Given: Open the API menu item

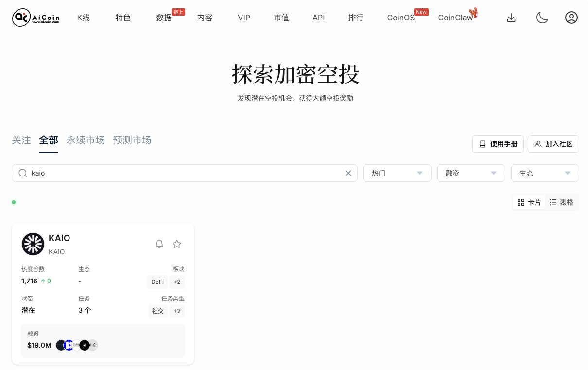Looking at the screenshot, I should tap(319, 18).
